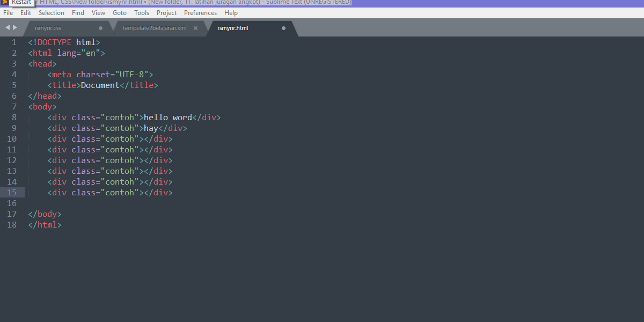Close the tempelate2belajaran.xml tab
The image size is (644, 322).
click(x=195, y=28)
